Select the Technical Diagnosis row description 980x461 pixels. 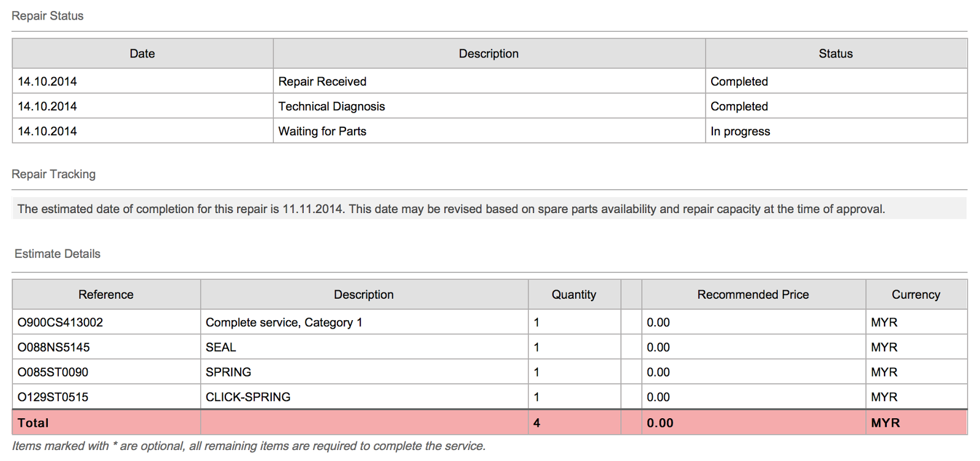[x=331, y=107]
